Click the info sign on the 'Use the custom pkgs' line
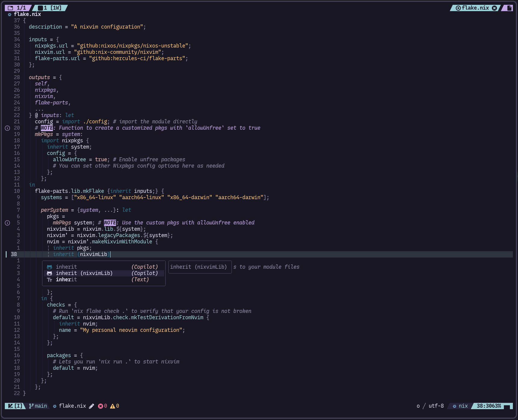The image size is (518, 420). (x=8, y=223)
